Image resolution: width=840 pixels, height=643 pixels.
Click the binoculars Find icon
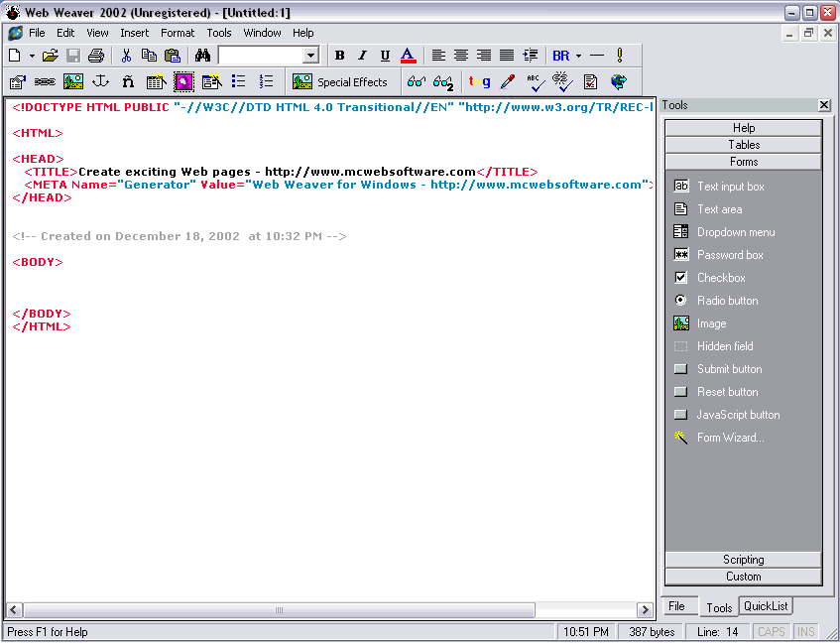[x=202, y=56]
